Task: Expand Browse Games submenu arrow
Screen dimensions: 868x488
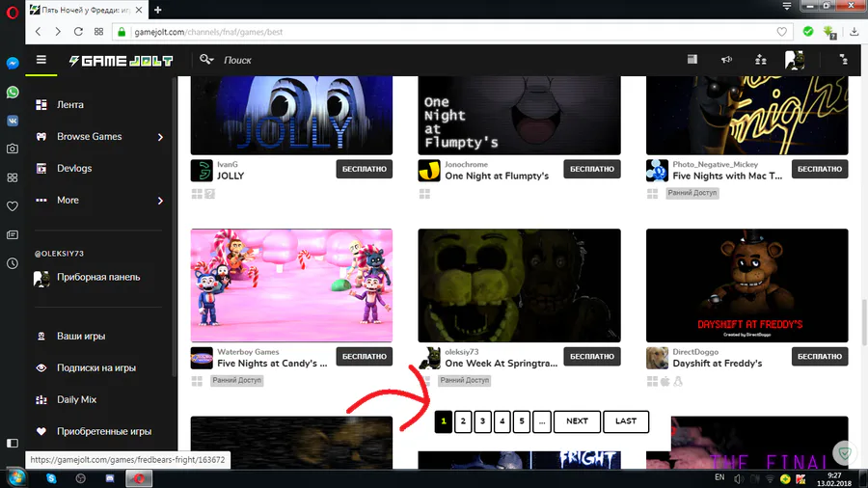Action: coord(160,137)
